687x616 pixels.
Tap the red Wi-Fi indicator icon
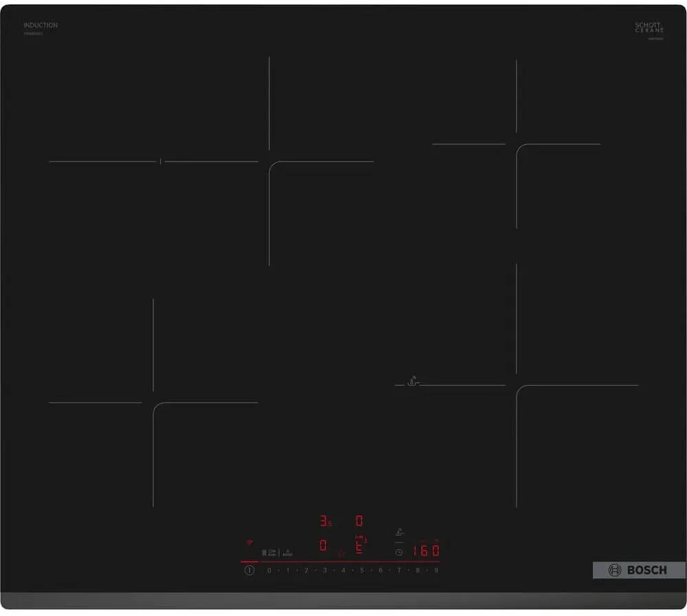[x=249, y=543]
